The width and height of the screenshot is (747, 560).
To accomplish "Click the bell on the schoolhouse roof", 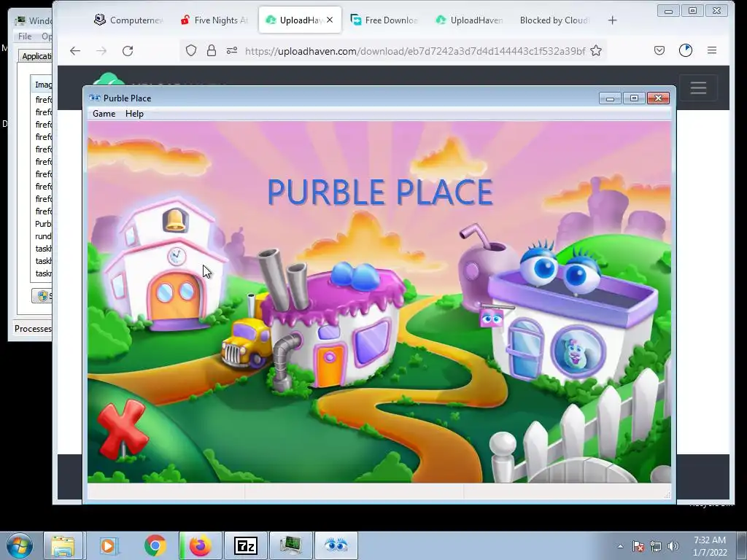I will click(175, 219).
